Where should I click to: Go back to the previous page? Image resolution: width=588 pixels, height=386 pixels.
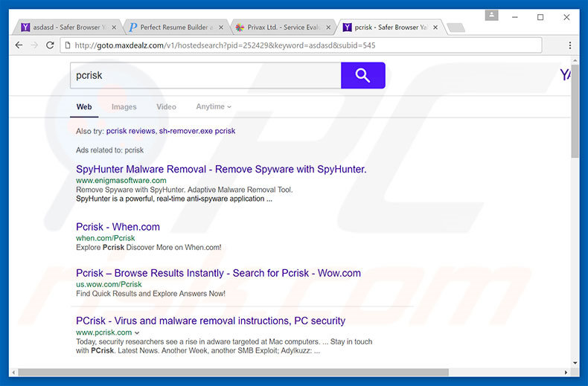point(19,45)
